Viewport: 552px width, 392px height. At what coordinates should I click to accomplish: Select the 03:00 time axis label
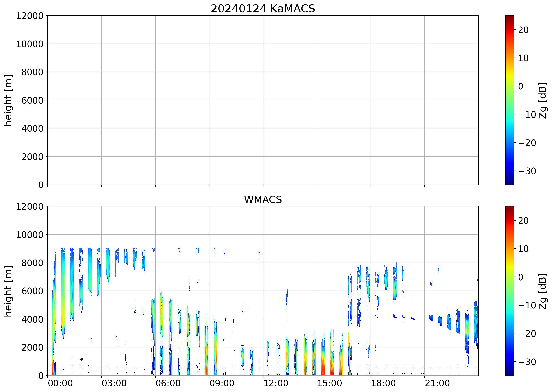point(114,383)
